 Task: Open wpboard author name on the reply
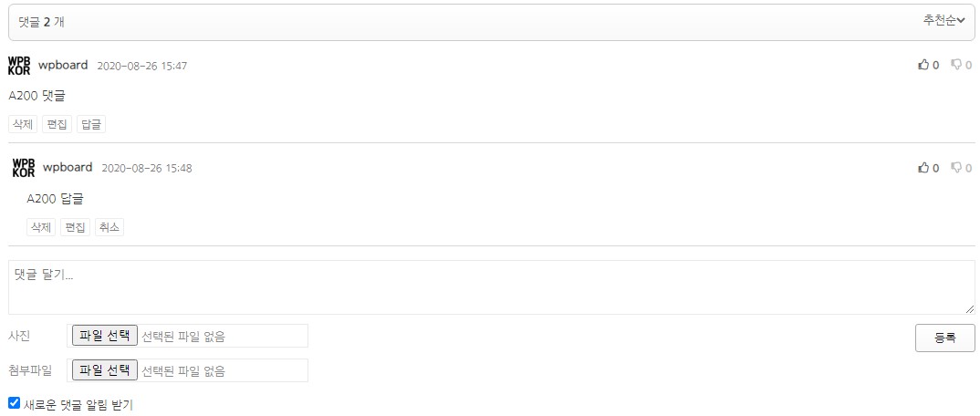tap(68, 167)
